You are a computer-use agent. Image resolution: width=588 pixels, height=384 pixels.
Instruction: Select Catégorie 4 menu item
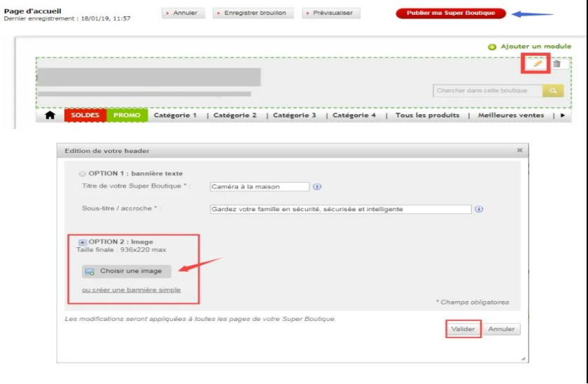pos(354,115)
